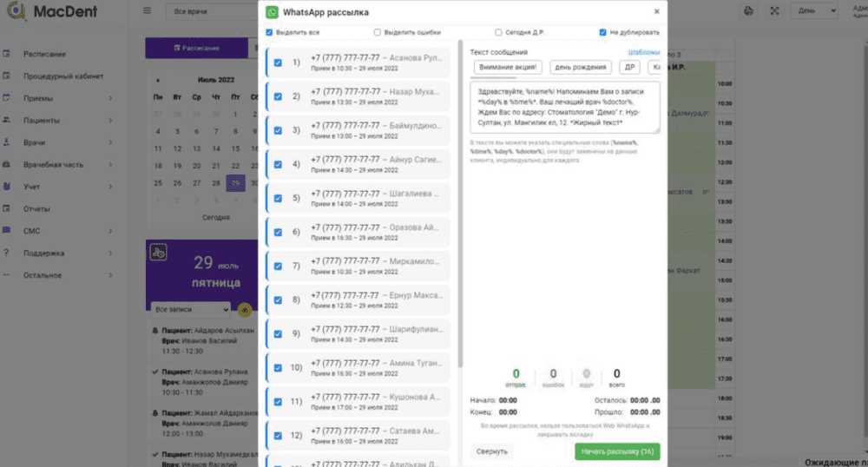Open the Все врачи dropdown
Screen dimensions: 868x467
[x=208, y=12]
